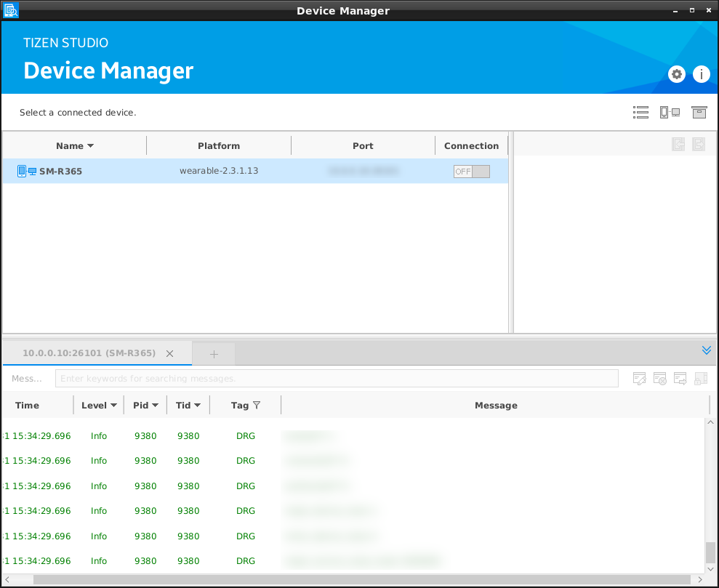Click DRG tag in fifth log row
The width and height of the screenshot is (719, 588).
pos(246,536)
